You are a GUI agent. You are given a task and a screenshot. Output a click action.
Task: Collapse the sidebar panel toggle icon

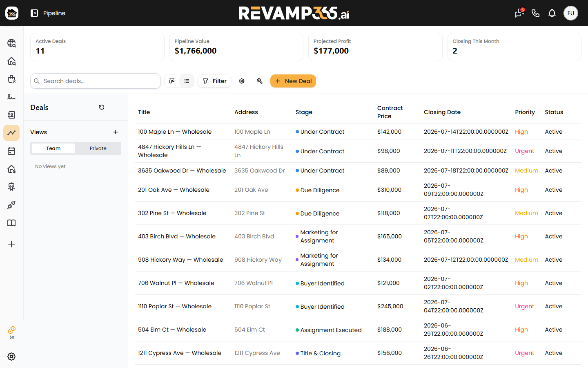[x=34, y=13]
